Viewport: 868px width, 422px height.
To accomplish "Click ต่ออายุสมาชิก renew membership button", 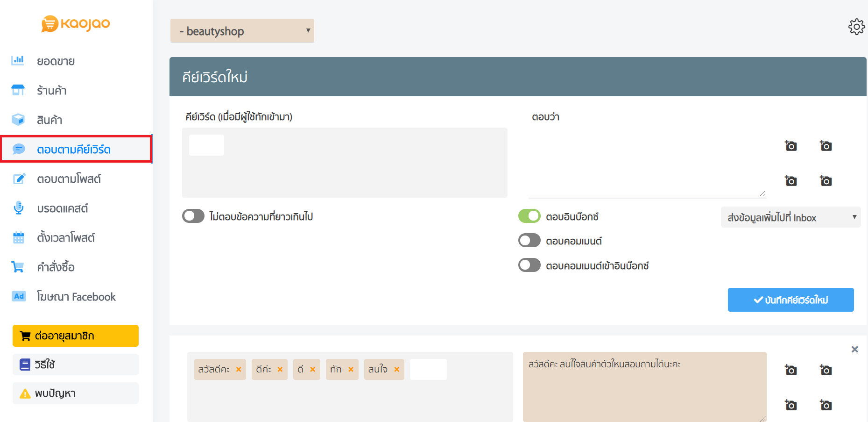I will (76, 336).
